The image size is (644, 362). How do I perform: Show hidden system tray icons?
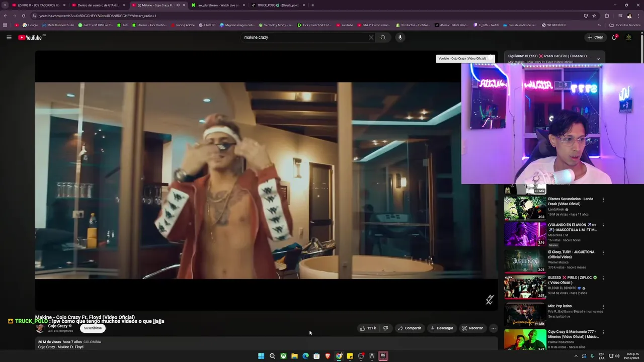click(x=576, y=356)
